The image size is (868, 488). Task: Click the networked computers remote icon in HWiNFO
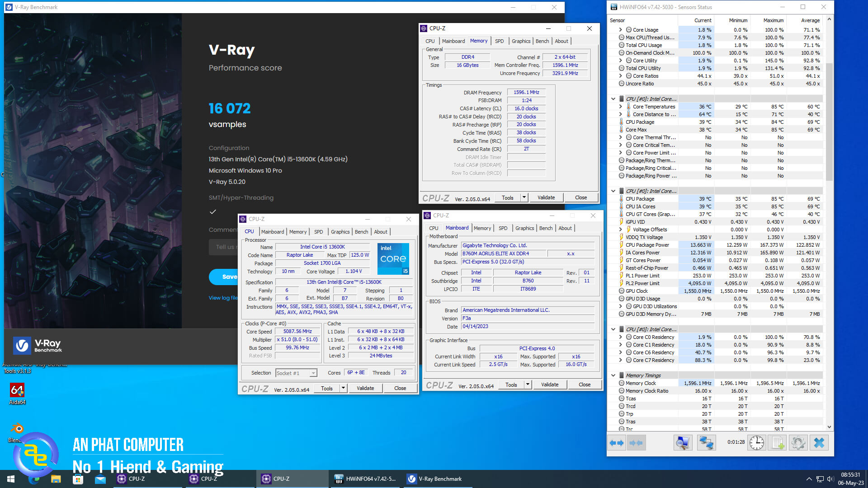click(x=706, y=443)
